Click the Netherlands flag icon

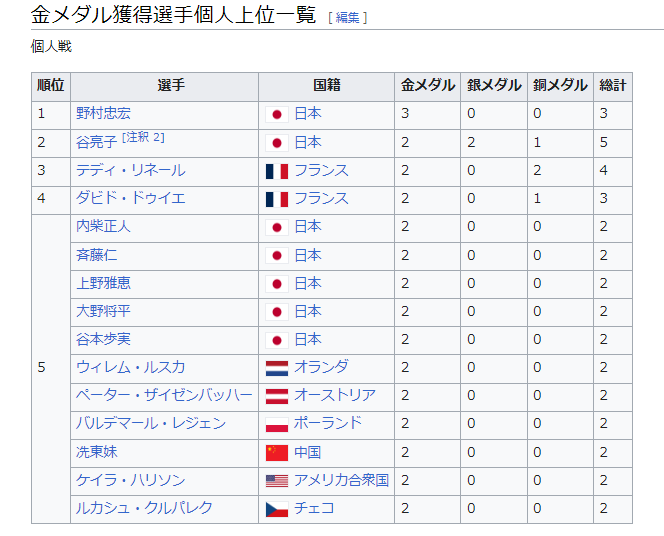coord(277,367)
